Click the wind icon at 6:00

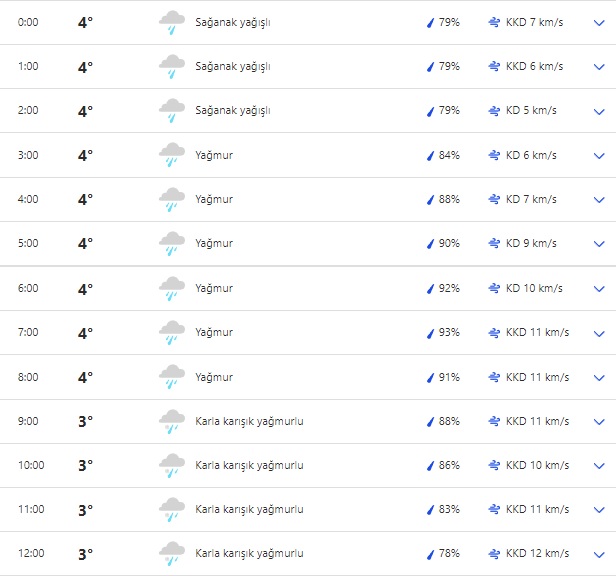[x=494, y=289]
